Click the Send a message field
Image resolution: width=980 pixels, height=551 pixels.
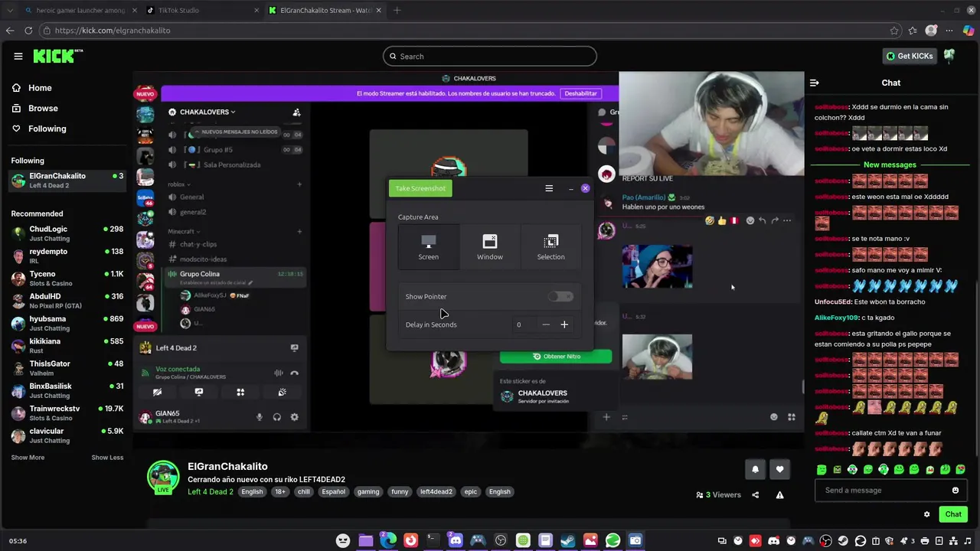pyautogui.click(x=884, y=491)
